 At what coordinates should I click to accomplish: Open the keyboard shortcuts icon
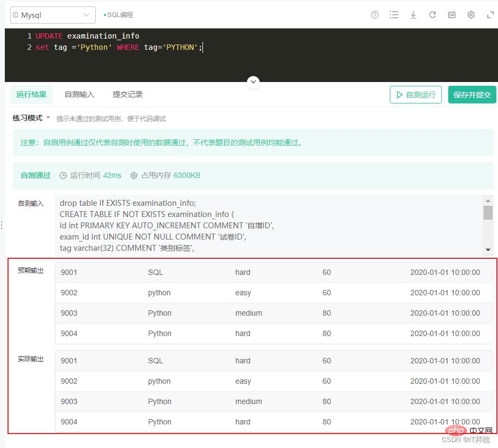point(452,15)
